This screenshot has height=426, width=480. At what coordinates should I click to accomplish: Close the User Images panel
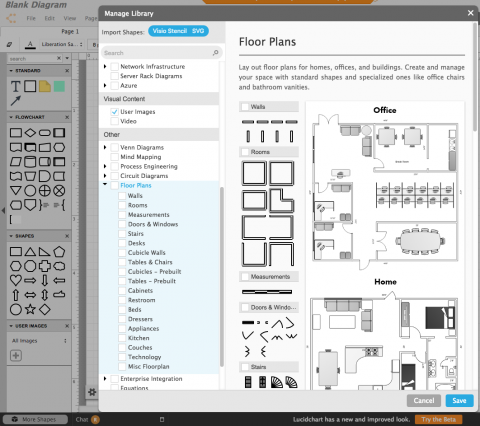[x=67, y=326]
